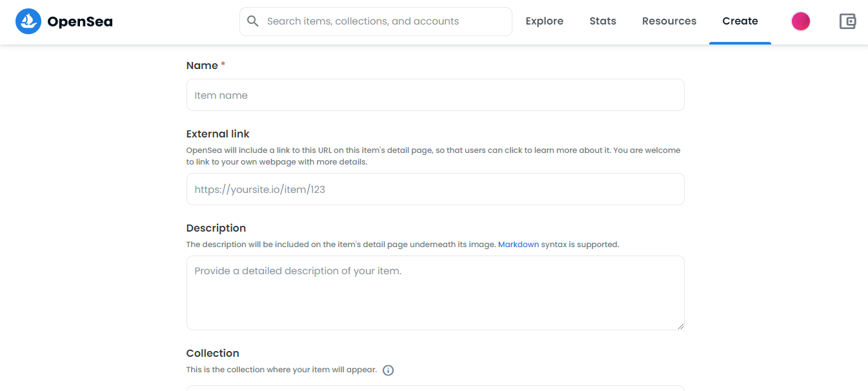Click the External link heading
Image resolution: width=868 pixels, height=391 pixels.
217,134
